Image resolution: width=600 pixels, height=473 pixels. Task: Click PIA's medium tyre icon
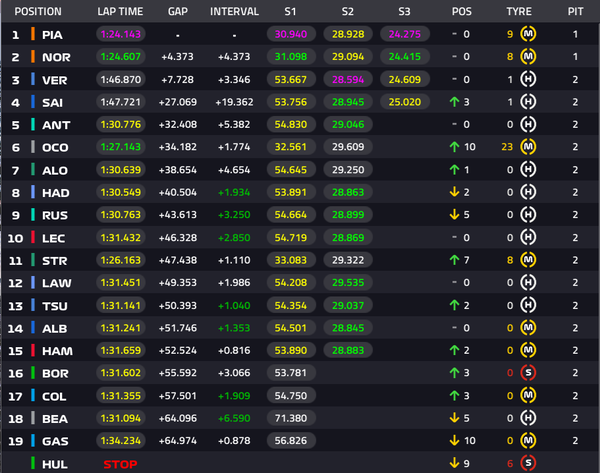tap(528, 34)
